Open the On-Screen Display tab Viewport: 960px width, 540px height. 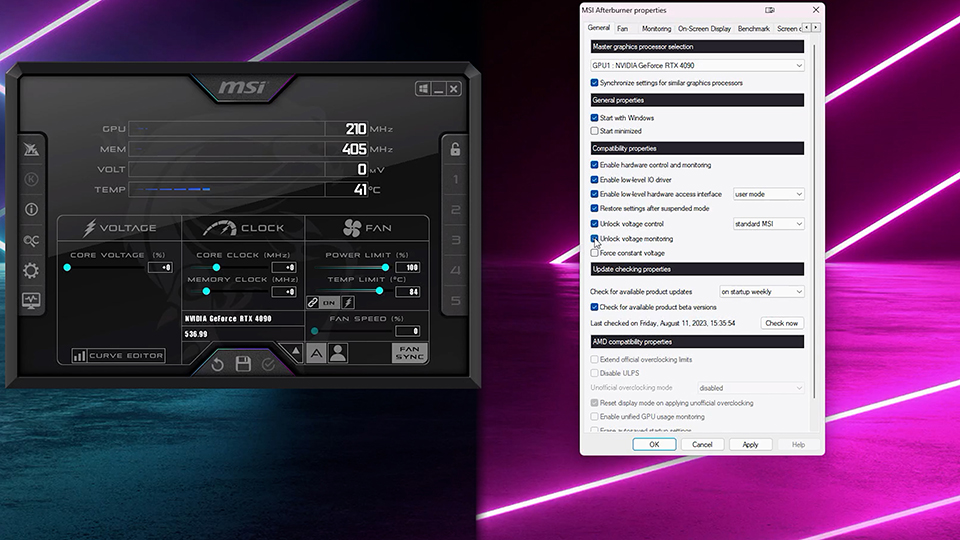pyautogui.click(x=704, y=29)
